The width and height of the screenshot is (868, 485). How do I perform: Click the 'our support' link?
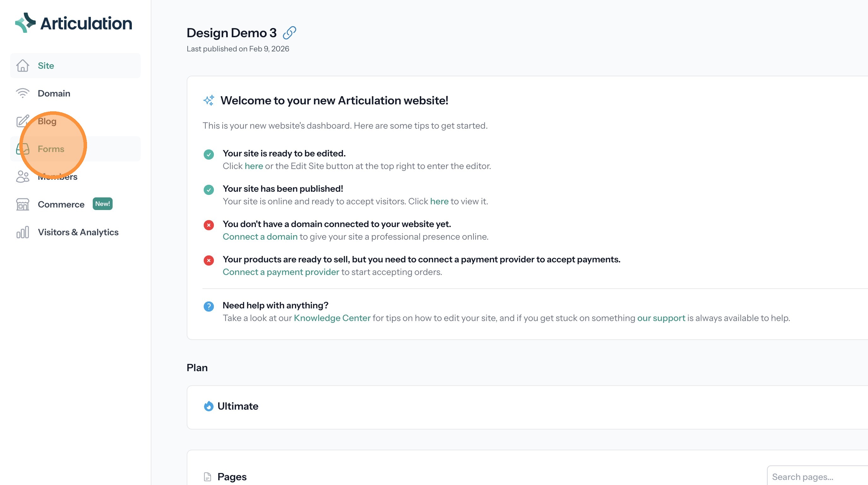(x=661, y=318)
